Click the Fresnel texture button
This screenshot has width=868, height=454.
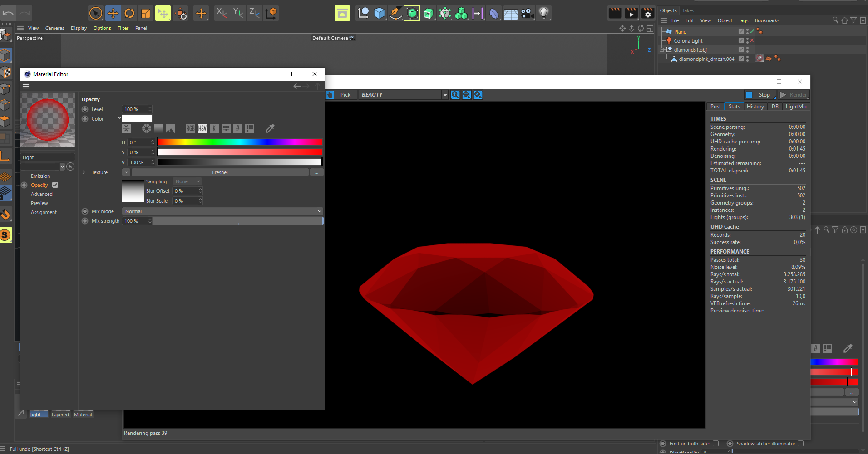pos(220,172)
